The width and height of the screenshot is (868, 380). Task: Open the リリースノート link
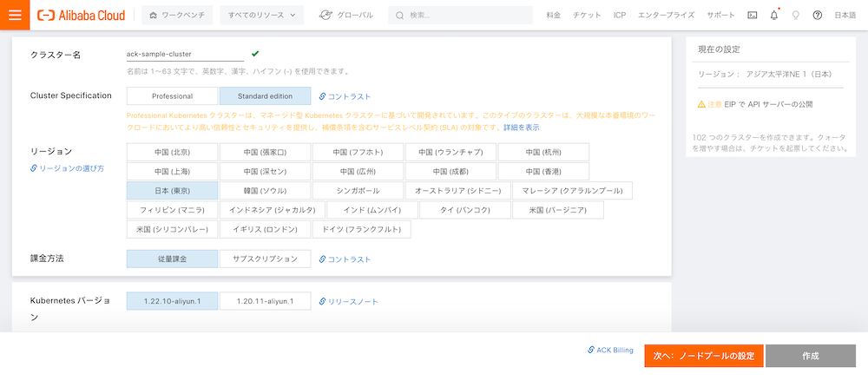coord(349,302)
